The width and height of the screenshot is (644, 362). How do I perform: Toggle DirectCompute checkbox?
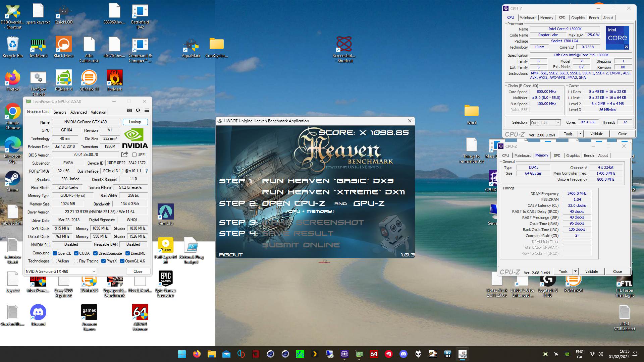coord(96,253)
